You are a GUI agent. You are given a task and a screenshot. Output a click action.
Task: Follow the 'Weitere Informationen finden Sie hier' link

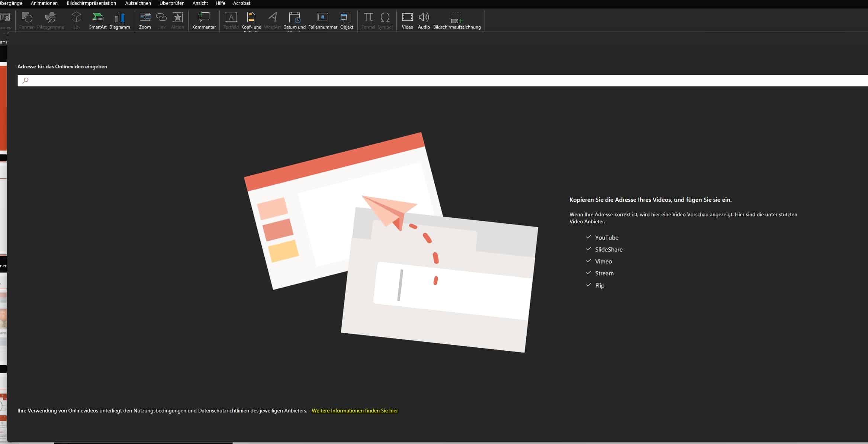coord(354,411)
